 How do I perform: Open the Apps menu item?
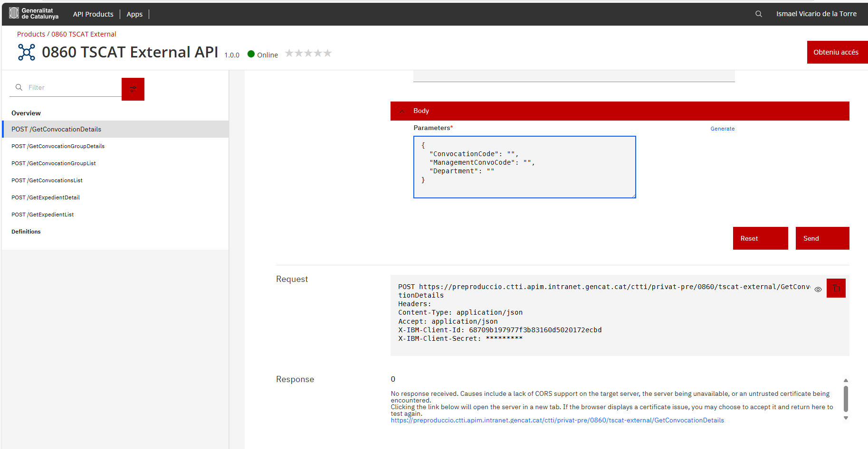[134, 14]
